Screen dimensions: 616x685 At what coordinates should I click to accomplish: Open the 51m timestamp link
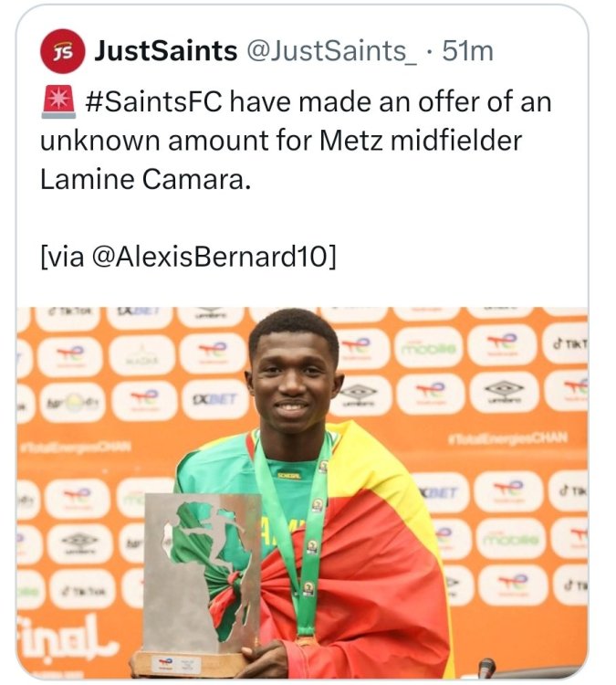467,51
